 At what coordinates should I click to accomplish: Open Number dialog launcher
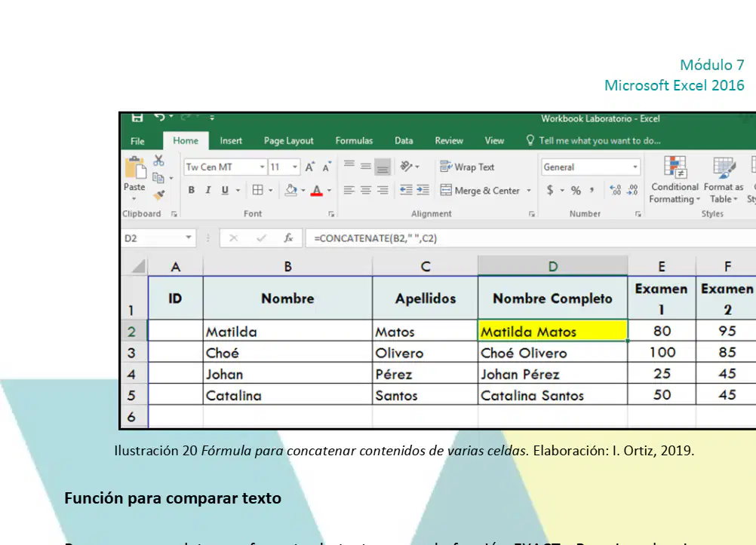pyautogui.click(x=638, y=214)
